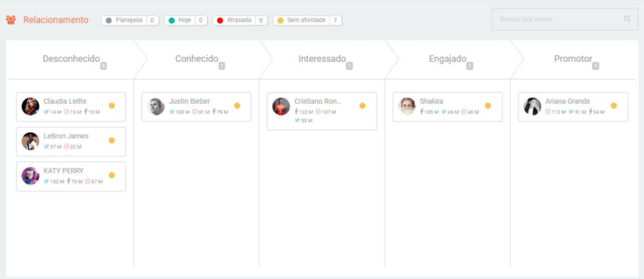
Task: Click Shakira's Instagram icon
Action: [464, 111]
